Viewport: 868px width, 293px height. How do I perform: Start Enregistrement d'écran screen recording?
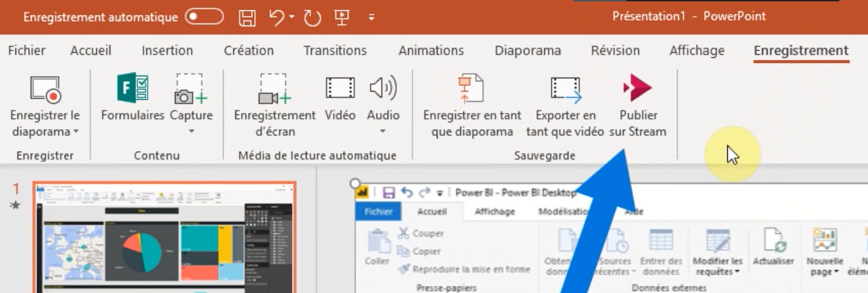point(275,105)
